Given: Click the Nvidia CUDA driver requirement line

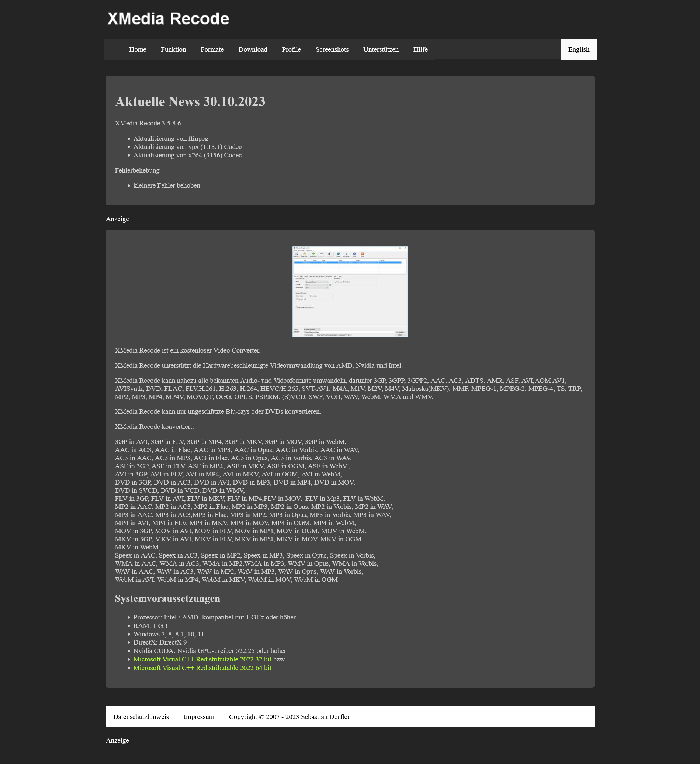Looking at the screenshot, I should tap(209, 650).
